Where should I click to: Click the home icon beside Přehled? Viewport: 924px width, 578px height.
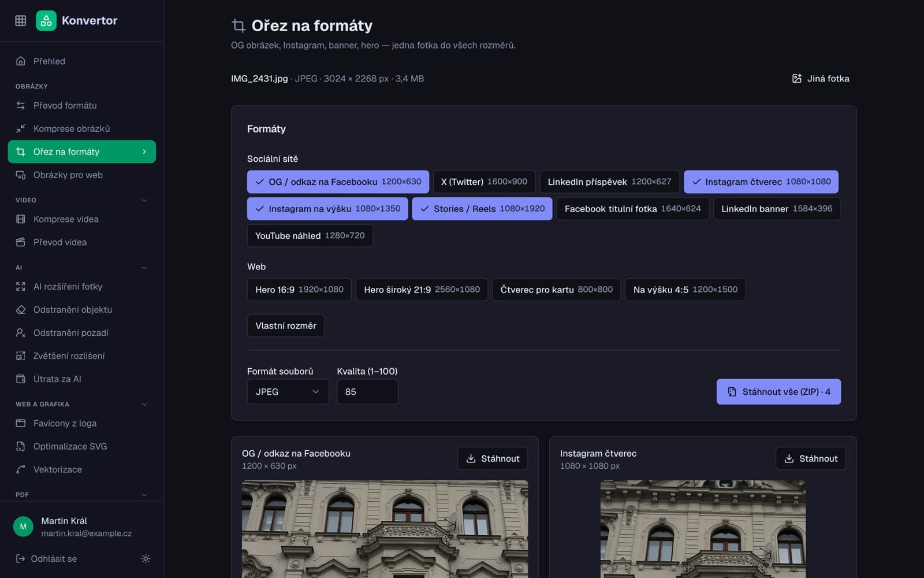[x=21, y=61]
